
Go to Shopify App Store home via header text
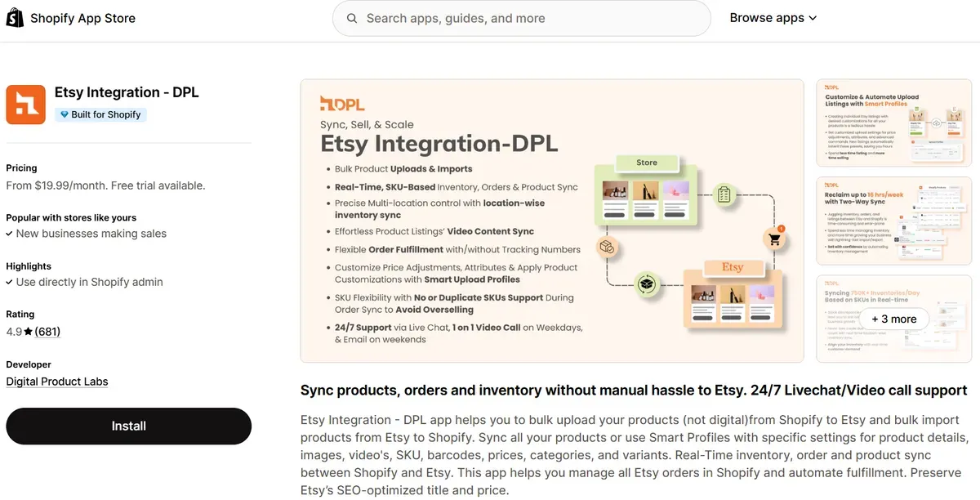pos(82,17)
